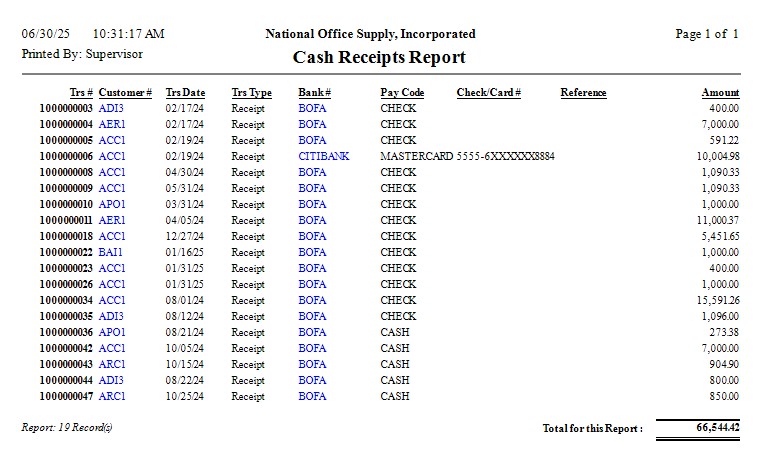The height and width of the screenshot is (457, 760).
Task: Click the Customer # column header
Action: pos(125,93)
